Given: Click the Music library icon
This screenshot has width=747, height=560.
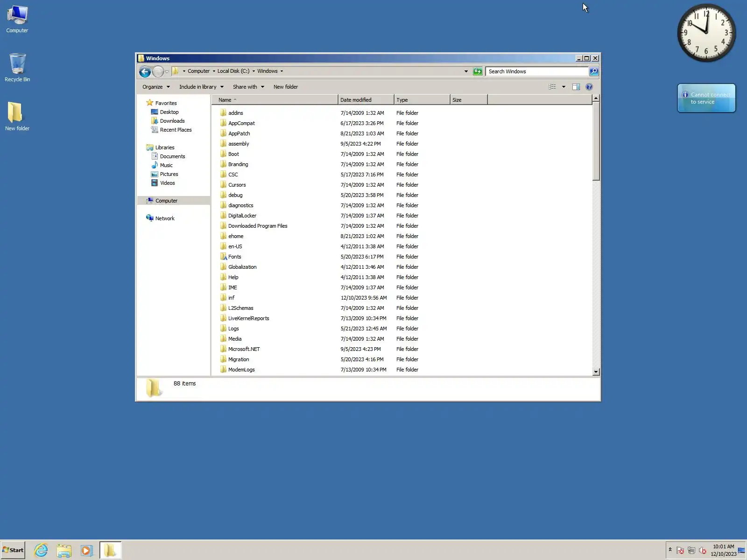Looking at the screenshot, I should [x=155, y=165].
